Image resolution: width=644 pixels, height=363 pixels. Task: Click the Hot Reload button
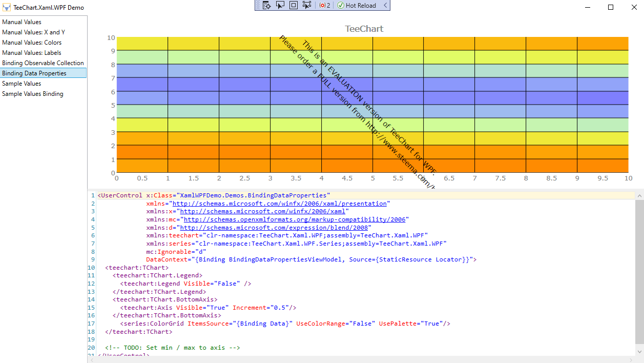[x=357, y=5]
